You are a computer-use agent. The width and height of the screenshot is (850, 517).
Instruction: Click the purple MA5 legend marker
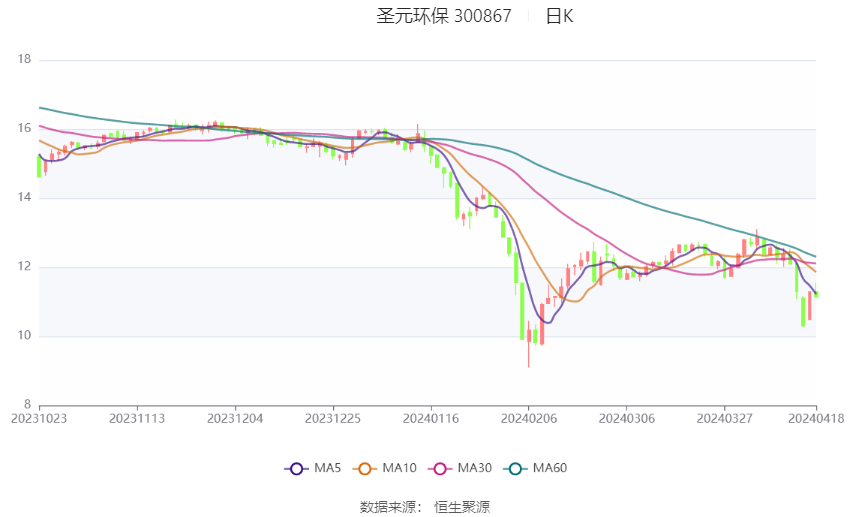pos(296,469)
